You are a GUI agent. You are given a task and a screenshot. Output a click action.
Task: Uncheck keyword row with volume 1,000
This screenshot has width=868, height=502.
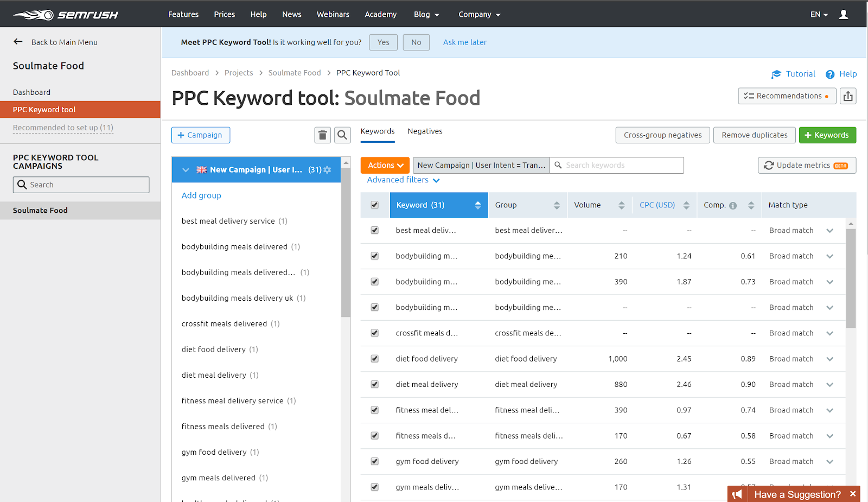pyautogui.click(x=375, y=359)
